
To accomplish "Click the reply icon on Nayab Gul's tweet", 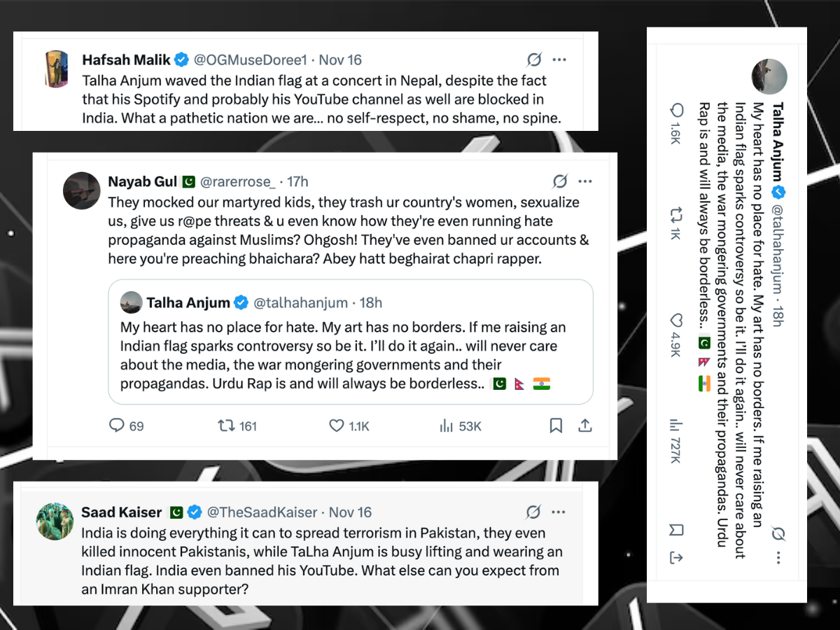I will [x=116, y=426].
